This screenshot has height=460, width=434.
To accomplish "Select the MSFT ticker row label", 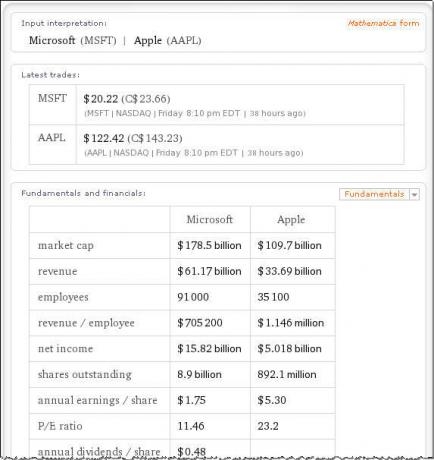I will (52, 98).
